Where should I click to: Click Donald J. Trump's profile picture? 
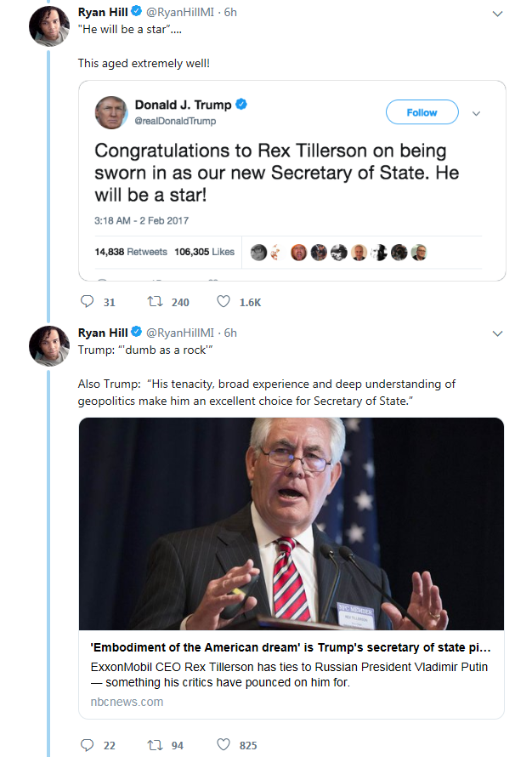tap(110, 112)
